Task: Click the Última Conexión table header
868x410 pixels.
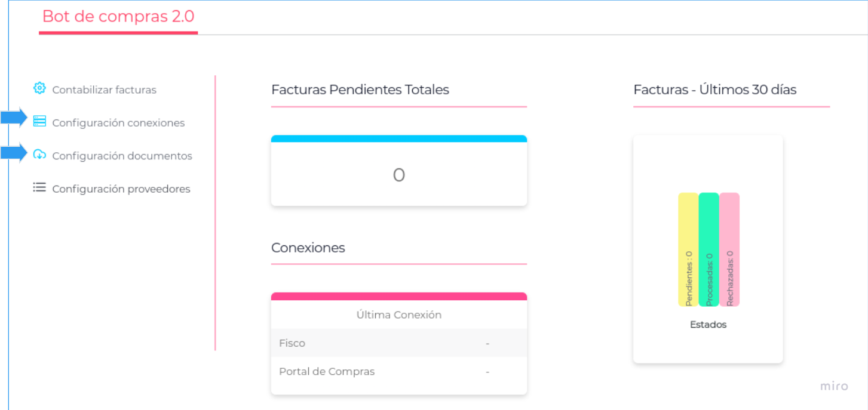Action: pyautogui.click(x=399, y=315)
